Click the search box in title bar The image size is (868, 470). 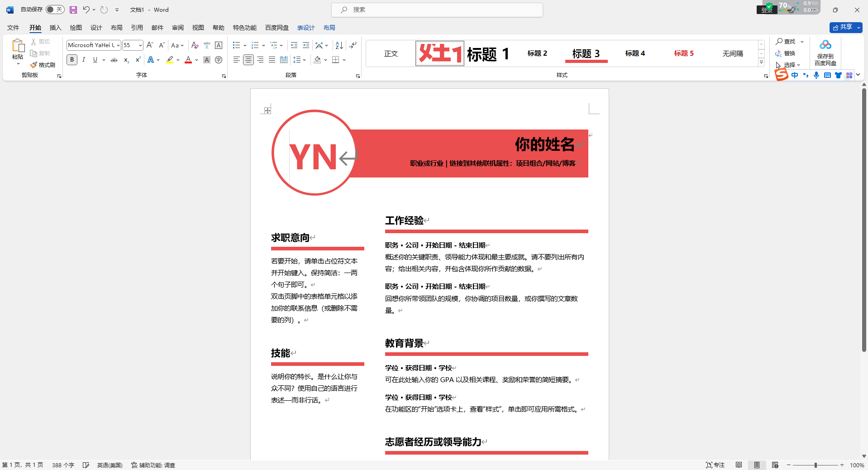[437, 10]
